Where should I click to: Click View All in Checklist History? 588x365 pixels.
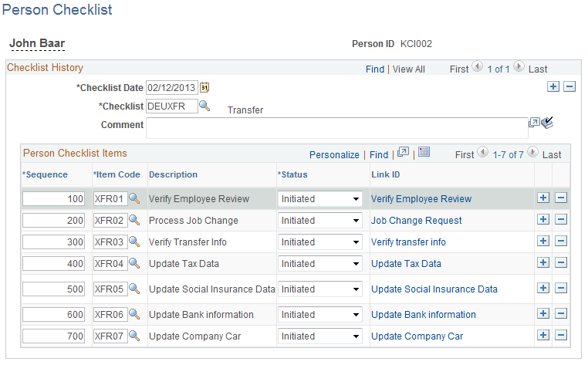click(x=408, y=69)
